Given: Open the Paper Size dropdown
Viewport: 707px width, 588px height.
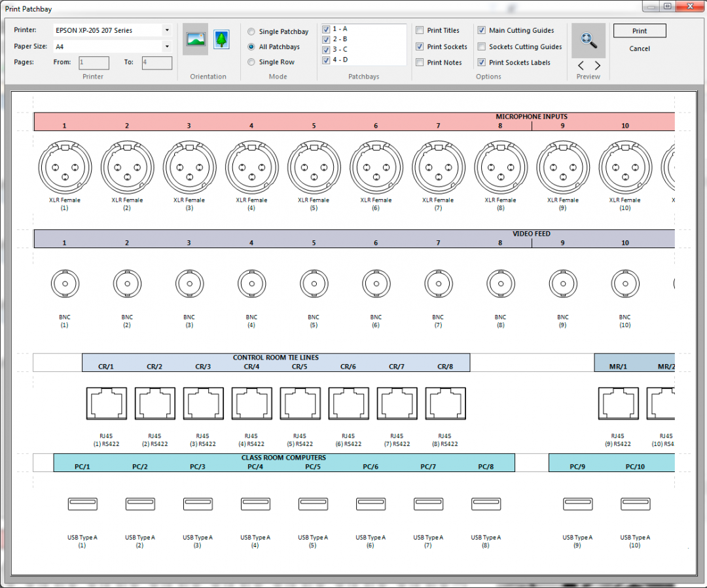Looking at the screenshot, I should [167, 46].
